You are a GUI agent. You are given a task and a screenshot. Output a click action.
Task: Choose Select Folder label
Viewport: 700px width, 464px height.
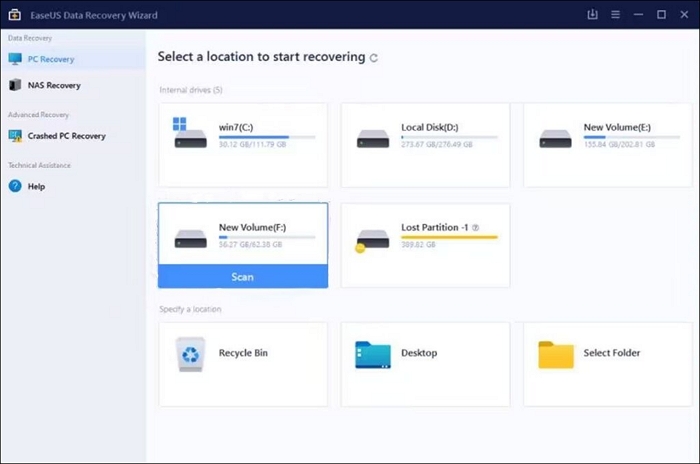[x=612, y=353]
